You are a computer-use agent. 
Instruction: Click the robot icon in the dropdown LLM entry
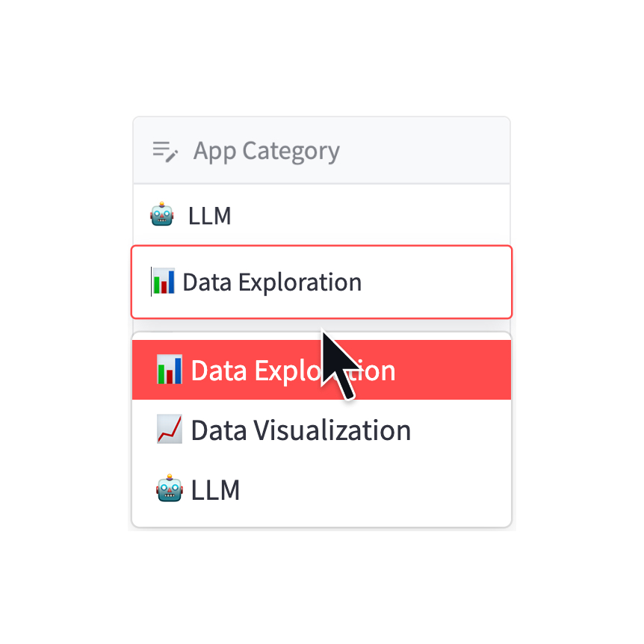click(169, 489)
